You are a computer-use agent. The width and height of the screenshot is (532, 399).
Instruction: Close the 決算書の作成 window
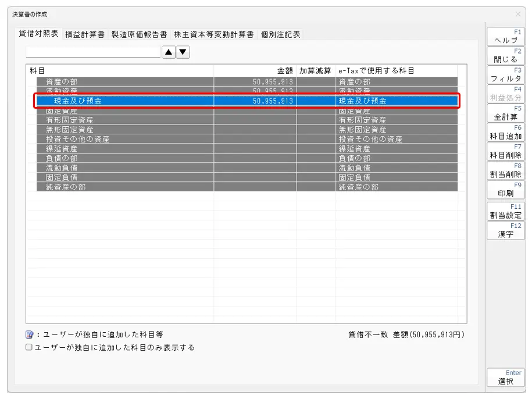[517, 14]
